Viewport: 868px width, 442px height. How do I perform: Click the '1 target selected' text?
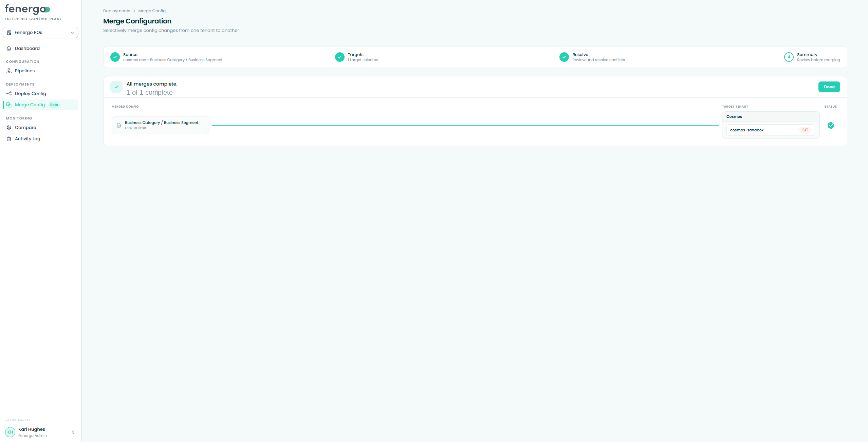[363, 60]
